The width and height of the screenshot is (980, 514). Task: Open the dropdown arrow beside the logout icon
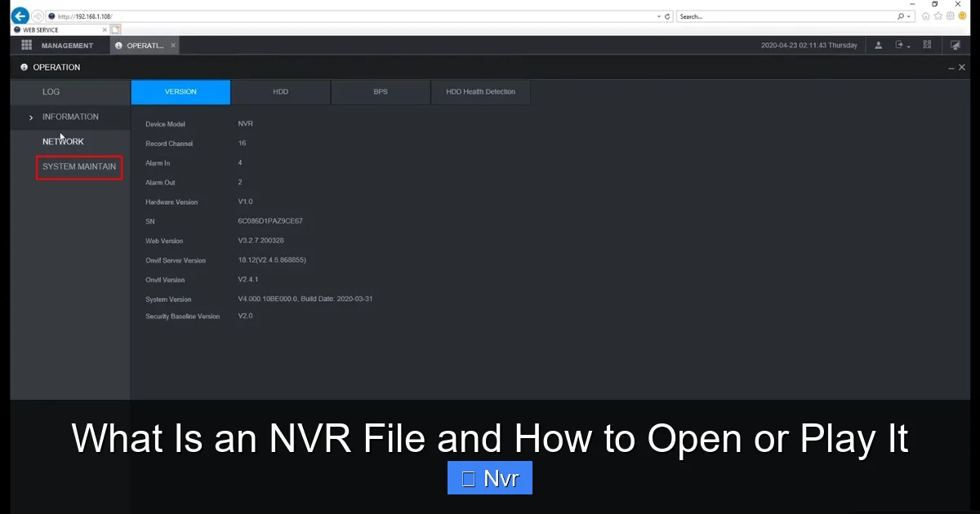tap(907, 46)
